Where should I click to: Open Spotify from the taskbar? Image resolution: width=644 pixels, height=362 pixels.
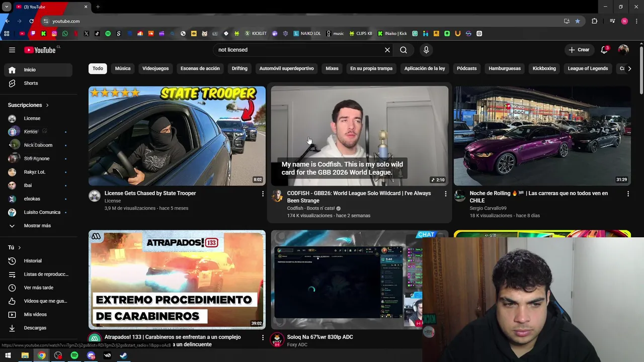pyautogui.click(x=74, y=355)
